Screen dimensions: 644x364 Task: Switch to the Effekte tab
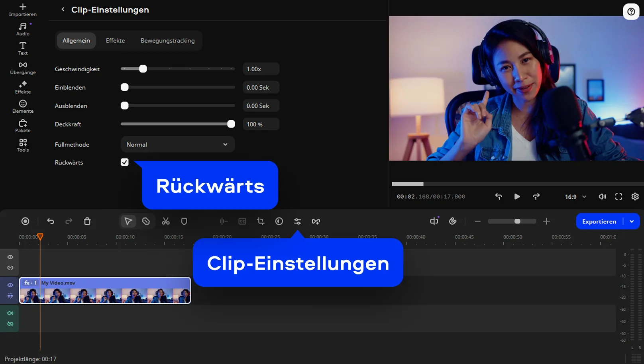click(x=115, y=41)
